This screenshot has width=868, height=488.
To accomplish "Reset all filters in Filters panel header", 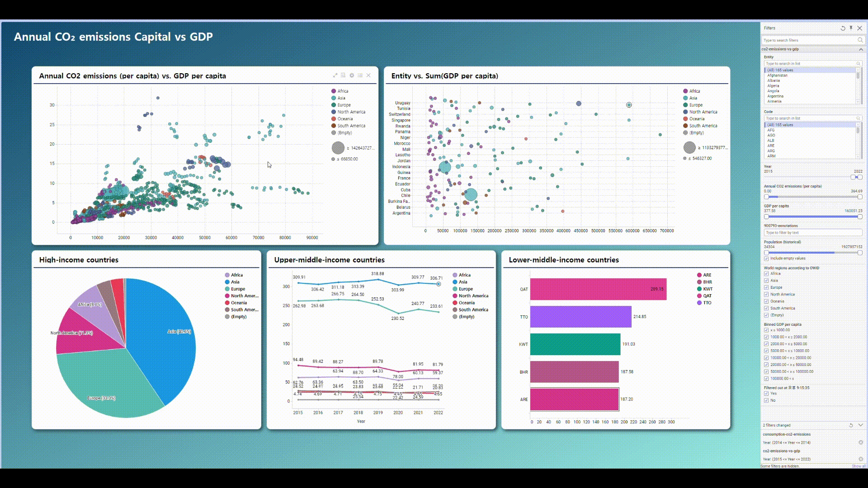I will [843, 28].
